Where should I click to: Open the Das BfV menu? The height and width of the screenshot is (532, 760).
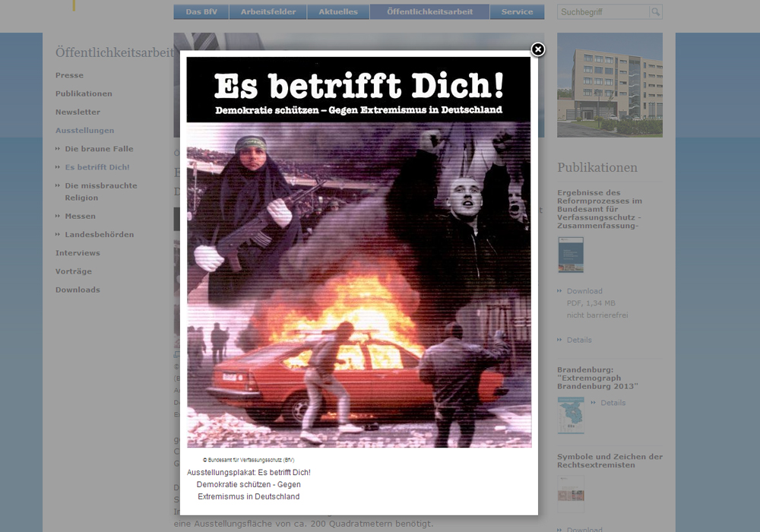tap(202, 12)
